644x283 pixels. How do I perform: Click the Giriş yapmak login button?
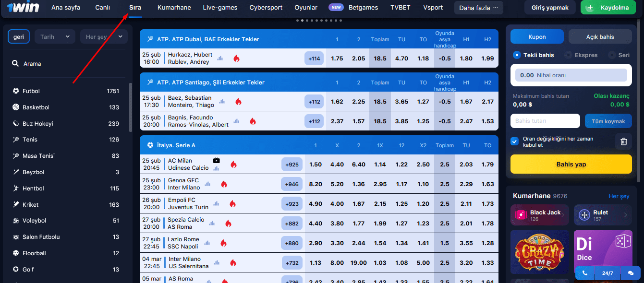click(x=550, y=8)
